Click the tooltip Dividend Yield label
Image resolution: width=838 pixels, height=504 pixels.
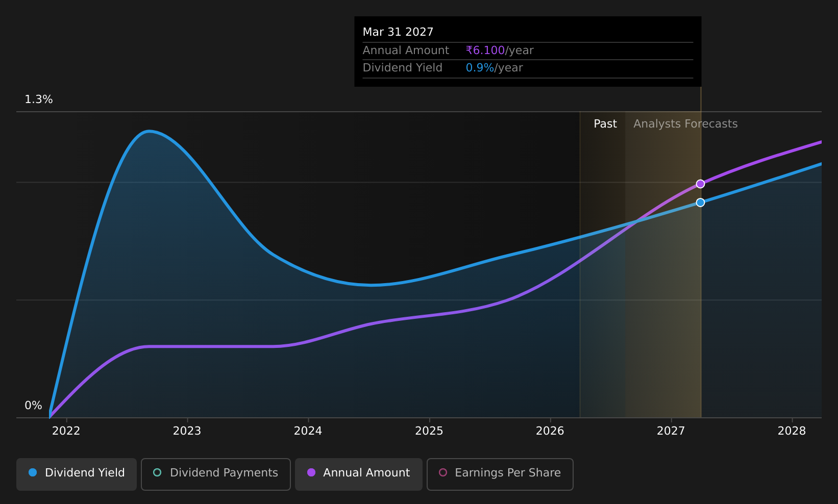point(403,68)
